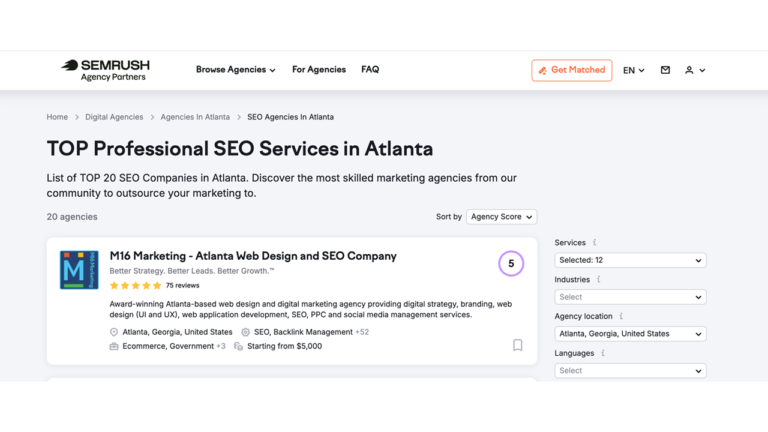
Task: Go to Digital Agencies breadcrumb
Action: point(114,117)
